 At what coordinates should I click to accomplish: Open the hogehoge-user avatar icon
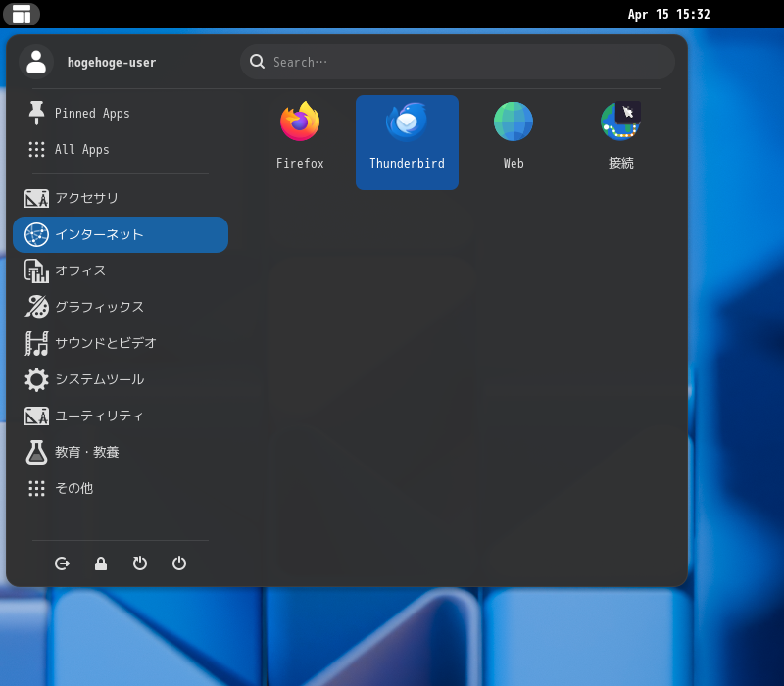click(36, 62)
